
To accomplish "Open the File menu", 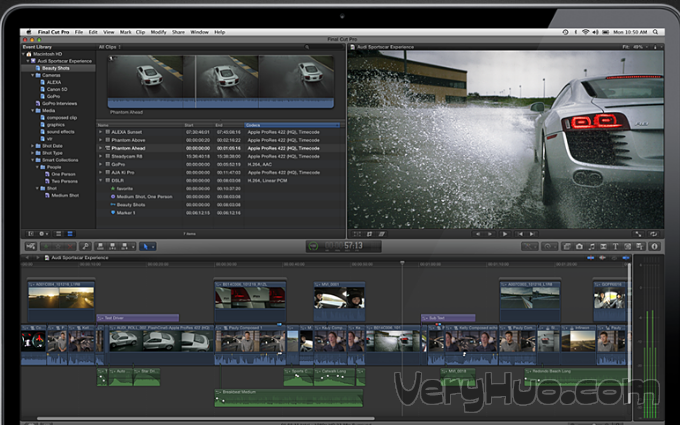I will [x=78, y=32].
